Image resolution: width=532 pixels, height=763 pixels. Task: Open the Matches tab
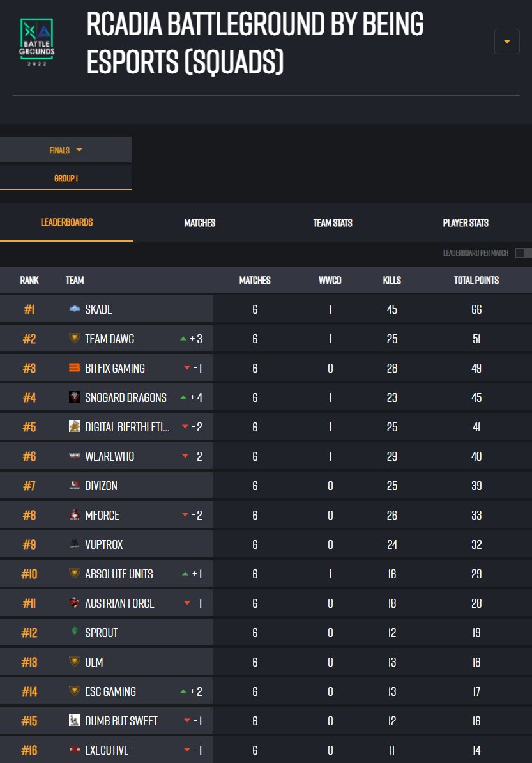point(199,223)
